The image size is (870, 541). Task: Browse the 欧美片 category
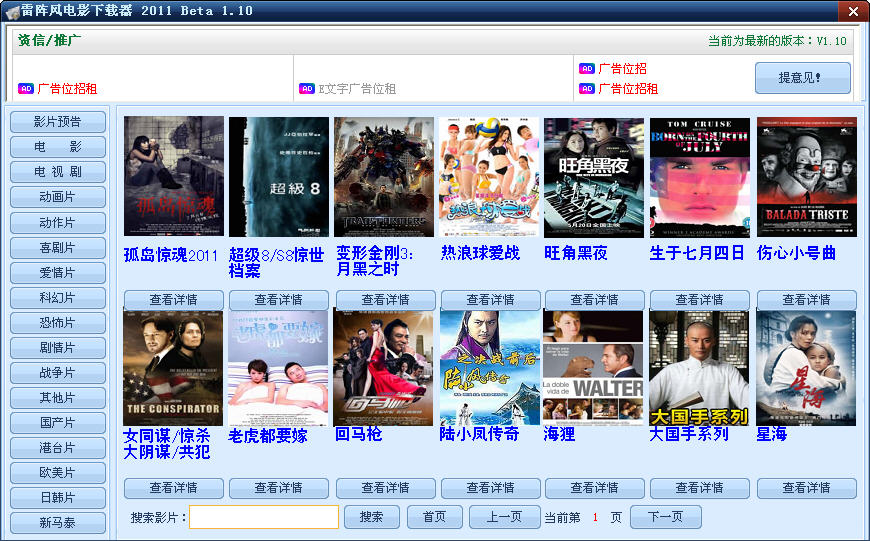tap(57, 472)
